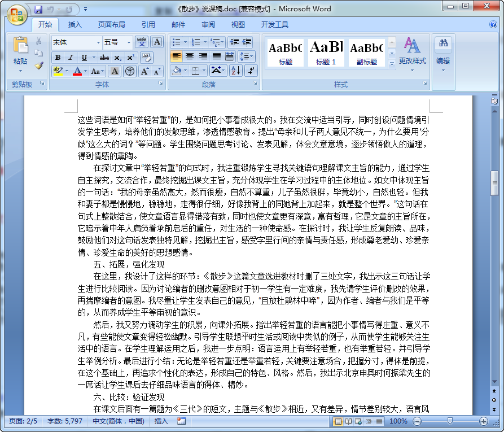Click the Save icon in Quick Access Toolbar
This screenshot has width=504, height=432.
tap(38, 8)
